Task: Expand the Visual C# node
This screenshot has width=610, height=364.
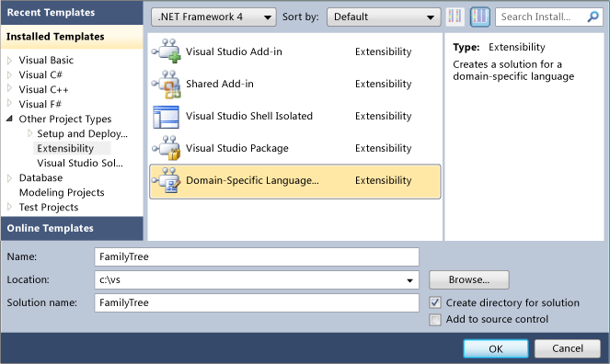Action: tap(10, 75)
